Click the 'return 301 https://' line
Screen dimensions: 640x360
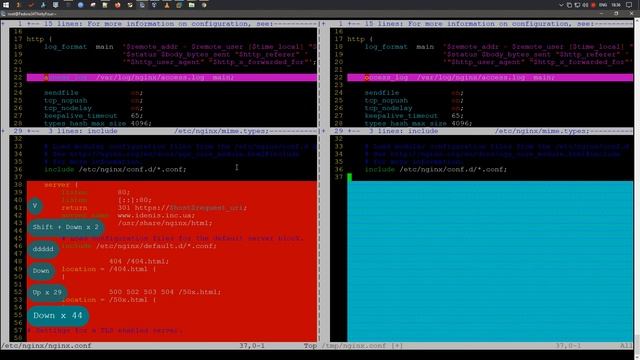coord(154,208)
